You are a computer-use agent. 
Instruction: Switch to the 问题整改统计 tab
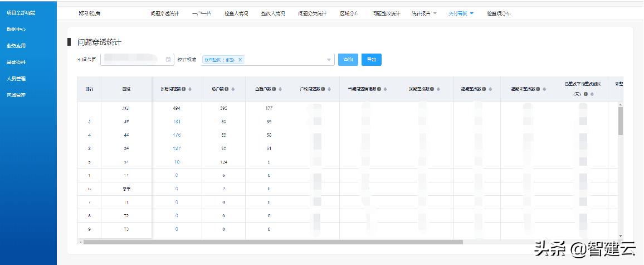coord(386,13)
